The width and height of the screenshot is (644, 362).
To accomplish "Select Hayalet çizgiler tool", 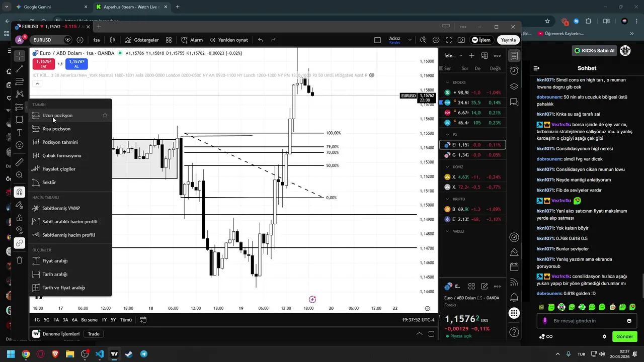I will (x=70, y=169).
